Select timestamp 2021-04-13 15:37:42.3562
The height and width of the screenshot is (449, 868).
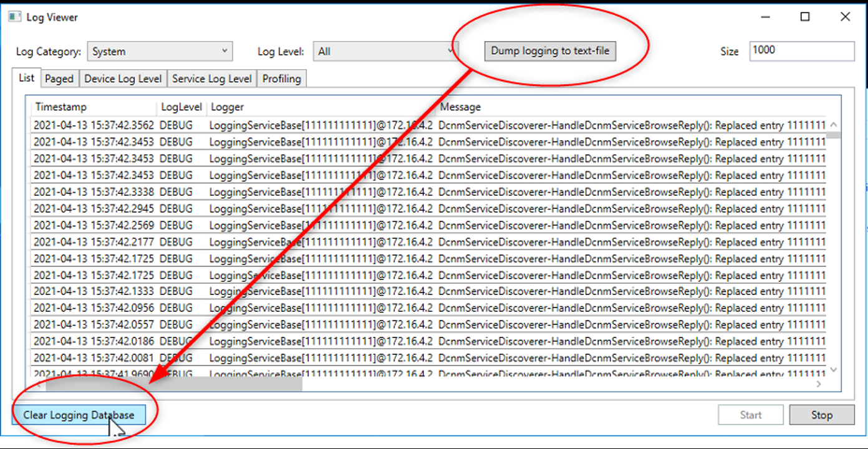point(94,125)
